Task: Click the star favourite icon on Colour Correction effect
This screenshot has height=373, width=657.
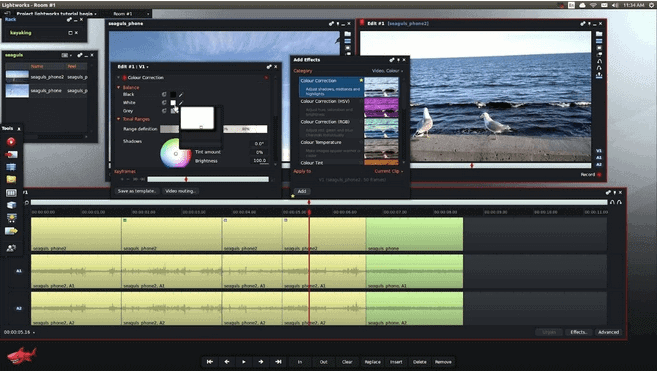Action: click(x=361, y=80)
